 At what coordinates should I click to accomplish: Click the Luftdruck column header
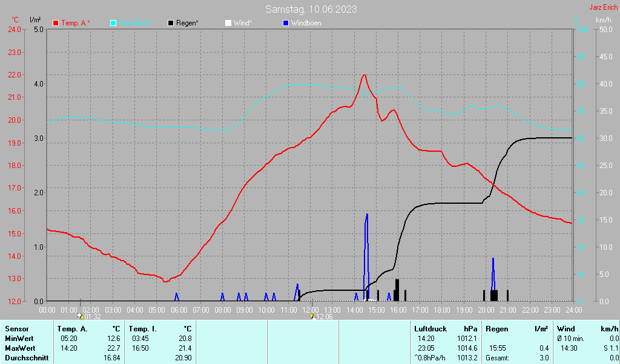(430, 329)
